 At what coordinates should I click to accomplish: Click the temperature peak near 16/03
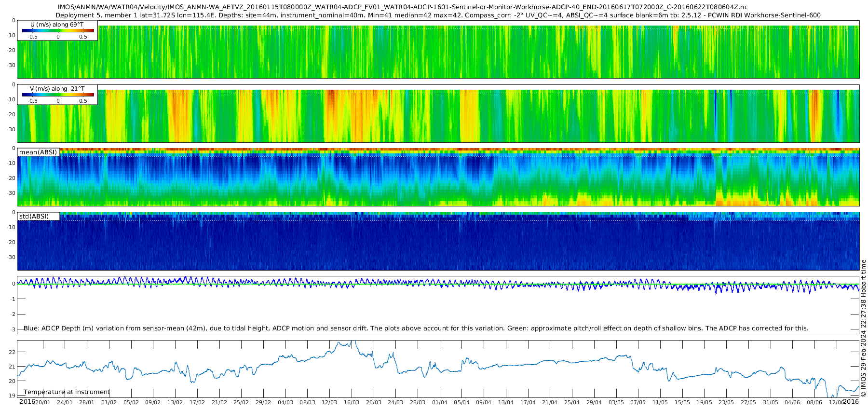point(353,342)
